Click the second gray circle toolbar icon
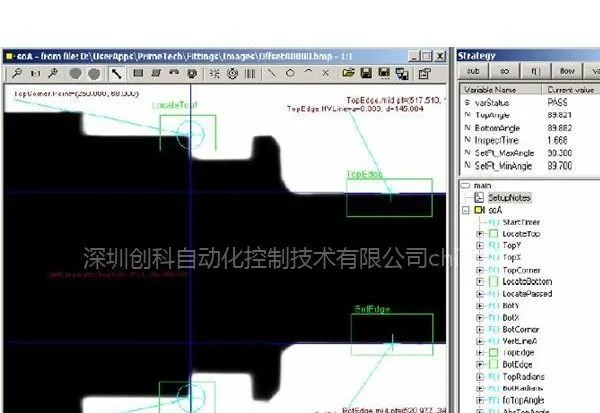 click(94, 73)
